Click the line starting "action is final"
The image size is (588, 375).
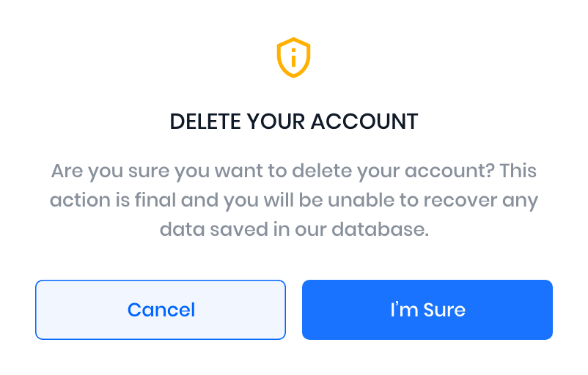tap(293, 200)
